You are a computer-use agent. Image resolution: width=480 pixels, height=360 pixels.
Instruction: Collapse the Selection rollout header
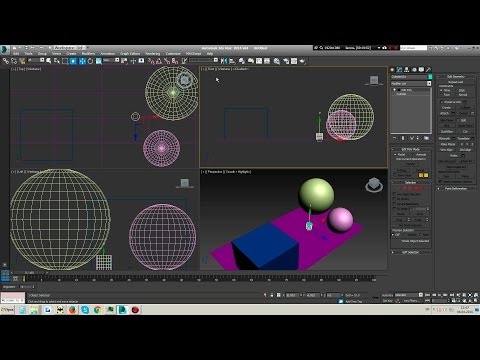tap(411, 182)
